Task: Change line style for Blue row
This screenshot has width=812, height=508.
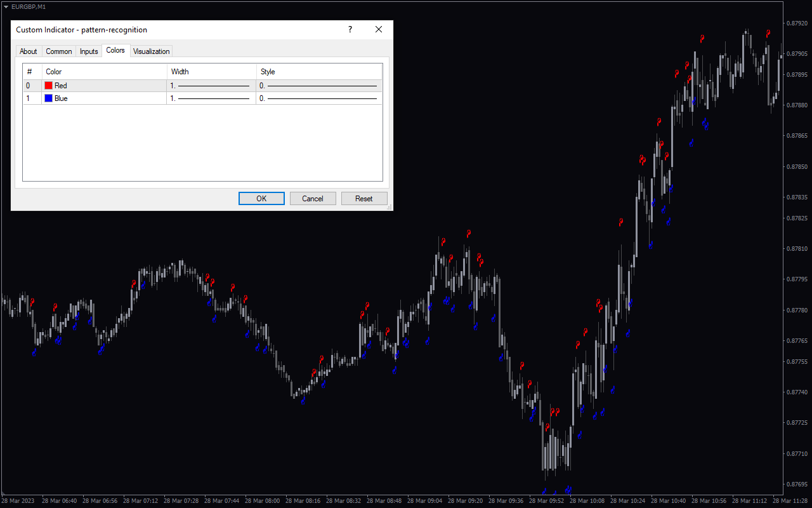Action: click(x=319, y=98)
